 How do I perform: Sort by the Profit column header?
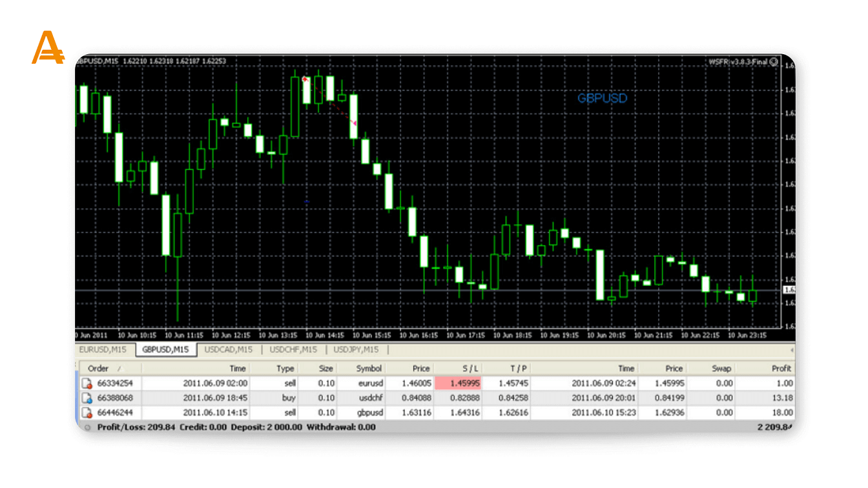[x=781, y=369]
